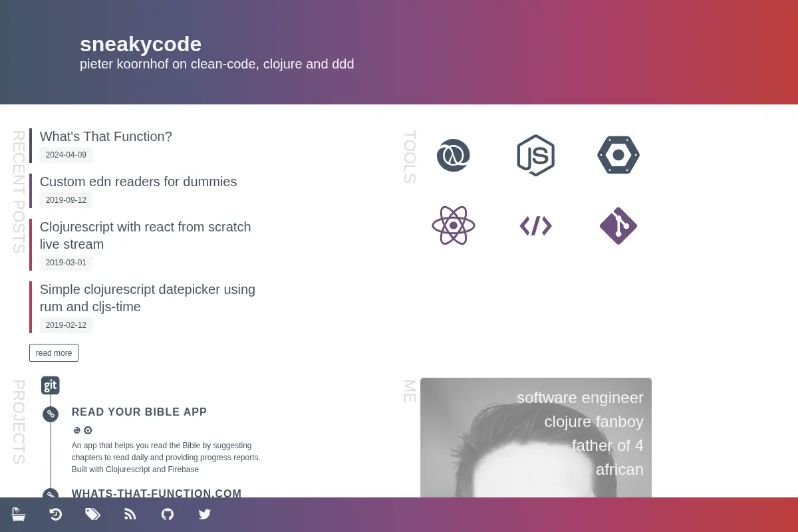
Task: Open the post "What's That Function?"
Action: 106,136
